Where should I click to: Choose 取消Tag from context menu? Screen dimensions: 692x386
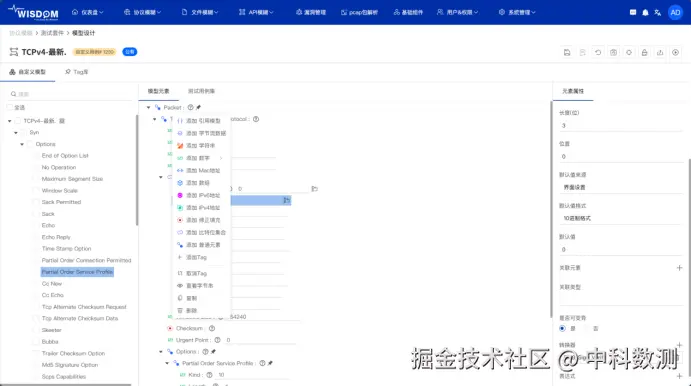(202, 273)
